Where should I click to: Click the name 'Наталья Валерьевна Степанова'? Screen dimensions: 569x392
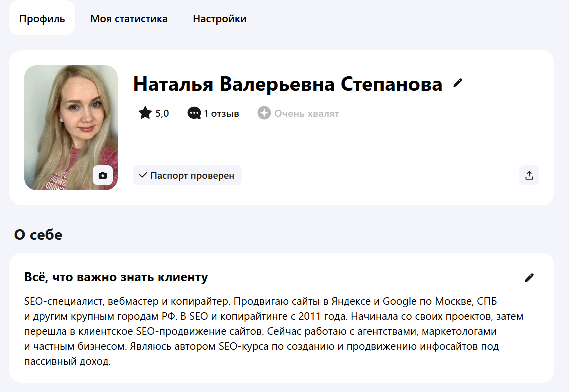tap(287, 84)
